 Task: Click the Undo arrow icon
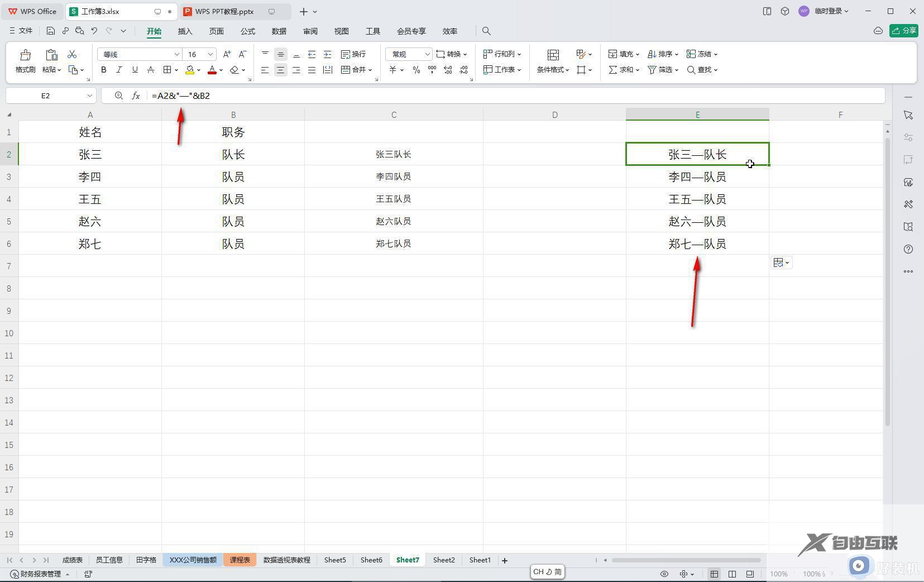(94, 31)
